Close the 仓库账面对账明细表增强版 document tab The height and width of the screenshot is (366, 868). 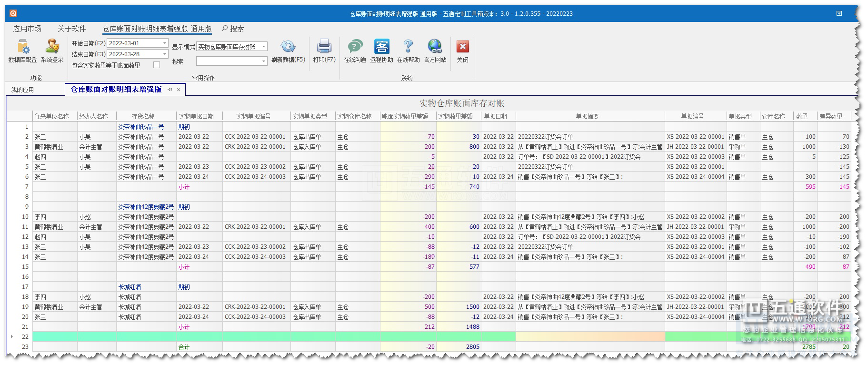point(179,90)
